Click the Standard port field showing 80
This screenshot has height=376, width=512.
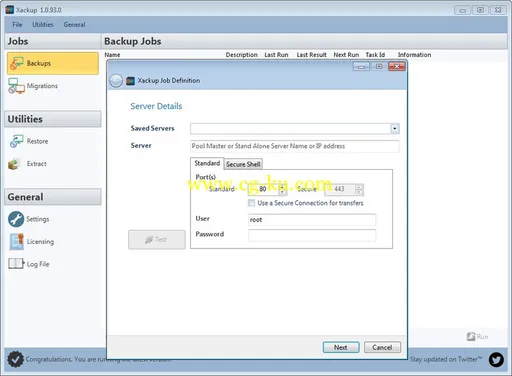[263, 189]
